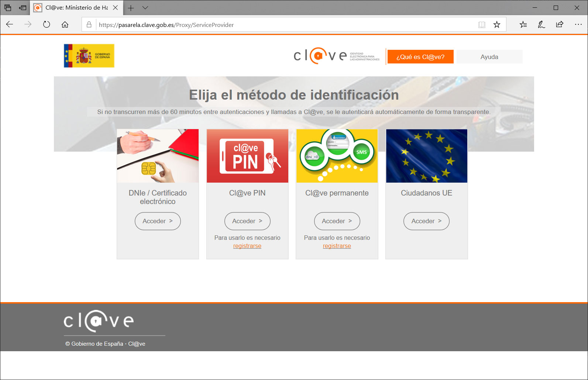Click the EU flag card image
Screen dimensions: 588x380
[x=427, y=156]
